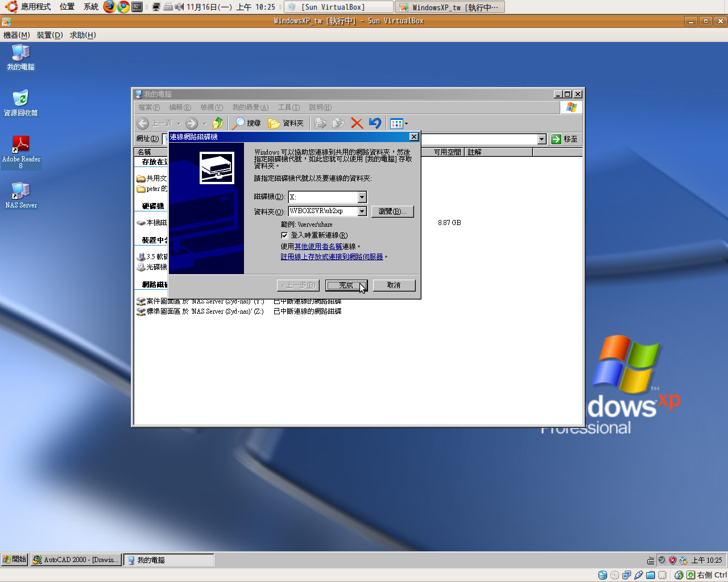Click the 其他使用者名稱 link

[318, 247]
